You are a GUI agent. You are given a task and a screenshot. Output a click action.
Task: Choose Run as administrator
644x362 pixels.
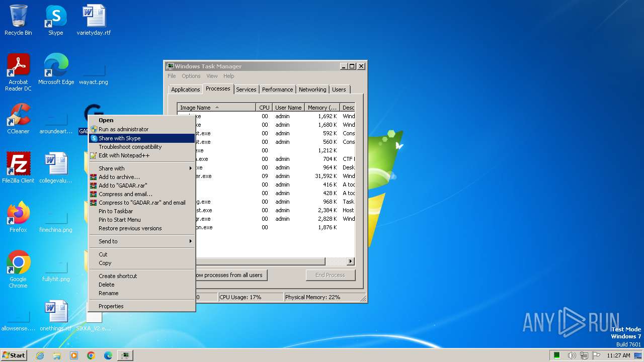(x=142, y=129)
